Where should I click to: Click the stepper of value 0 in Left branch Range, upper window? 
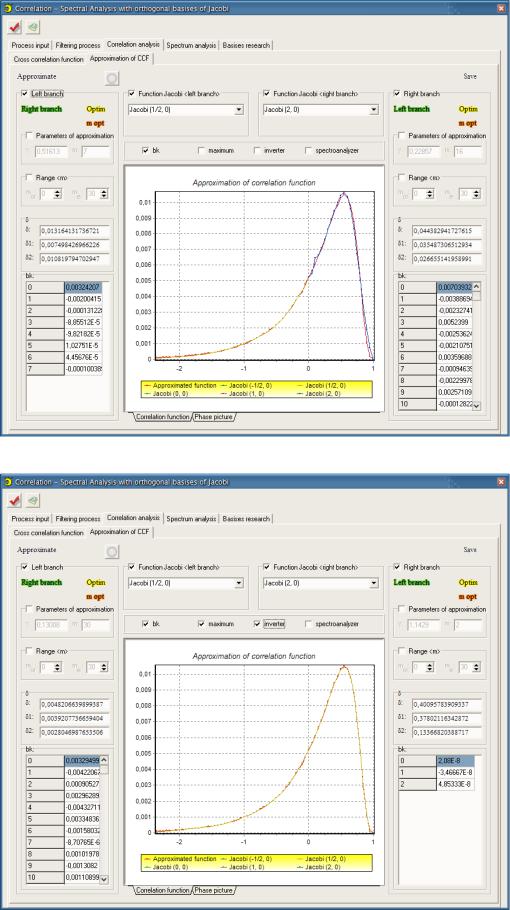(x=57, y=194)
